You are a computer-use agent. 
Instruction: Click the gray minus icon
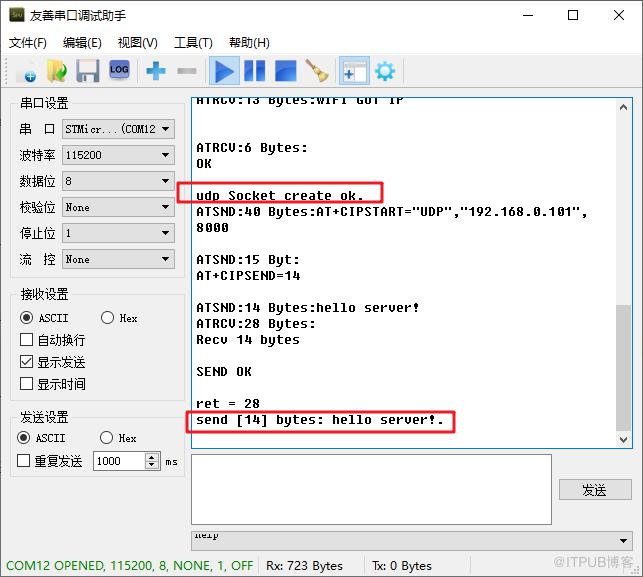[187, 71]
